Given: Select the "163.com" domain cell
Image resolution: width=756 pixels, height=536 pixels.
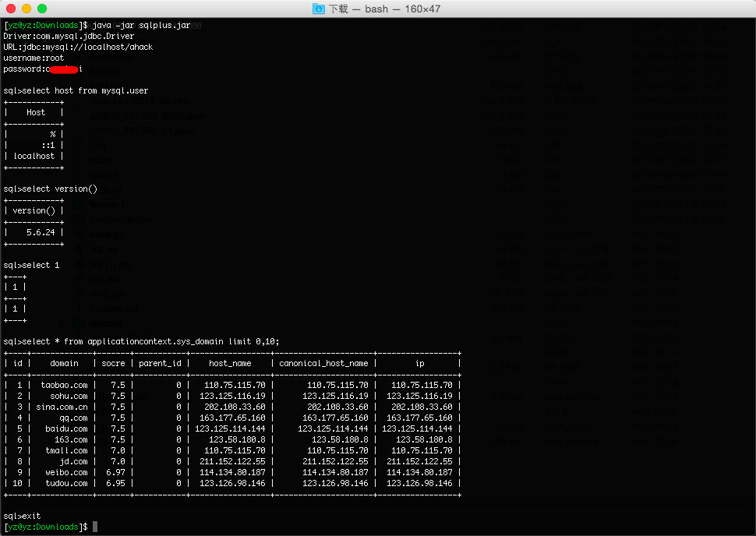Looking at the screenshot, I should click(x=72, y=439).
